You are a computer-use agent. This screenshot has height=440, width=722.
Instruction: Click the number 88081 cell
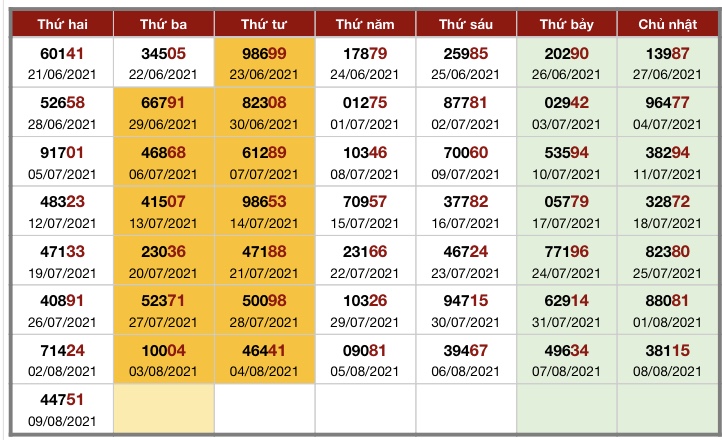pos(668,310)
